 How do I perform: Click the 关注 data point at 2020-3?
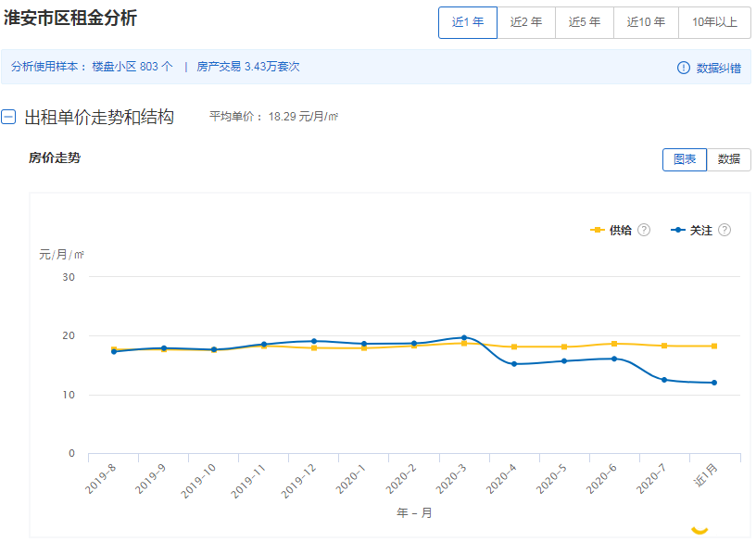point(464,337)
